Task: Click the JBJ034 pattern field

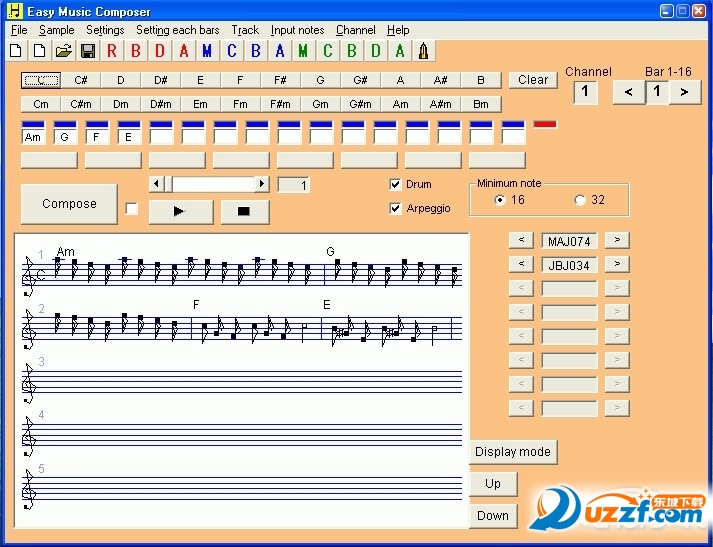Action: pos(569,265)
